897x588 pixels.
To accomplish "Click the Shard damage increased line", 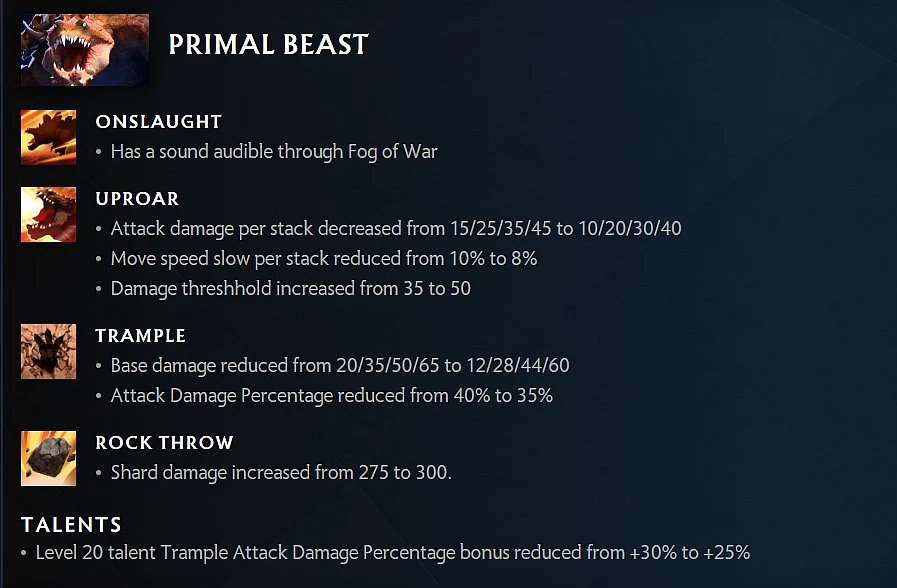I will tap(281, 472).
